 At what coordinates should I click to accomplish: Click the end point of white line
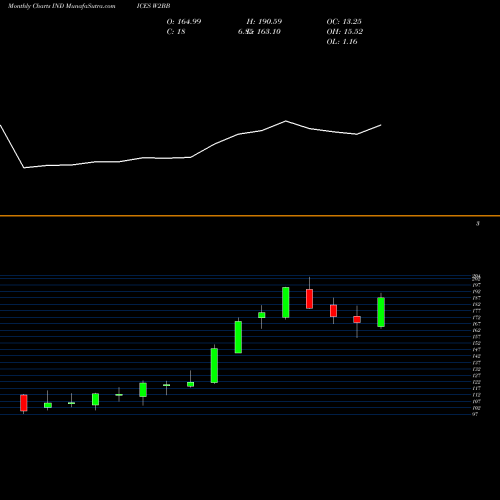click(x=381, y=125)
